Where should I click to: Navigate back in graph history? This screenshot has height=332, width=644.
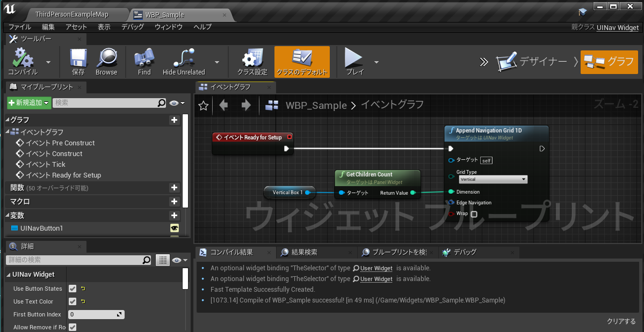pyautogui.click(x=223, y=106)
